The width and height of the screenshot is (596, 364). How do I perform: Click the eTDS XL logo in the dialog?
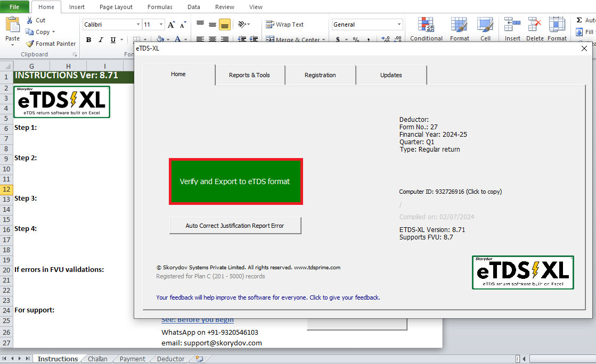pos(522,272)
